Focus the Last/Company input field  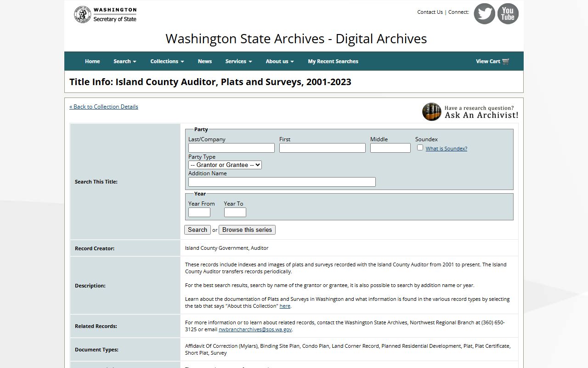coord(232,148)
